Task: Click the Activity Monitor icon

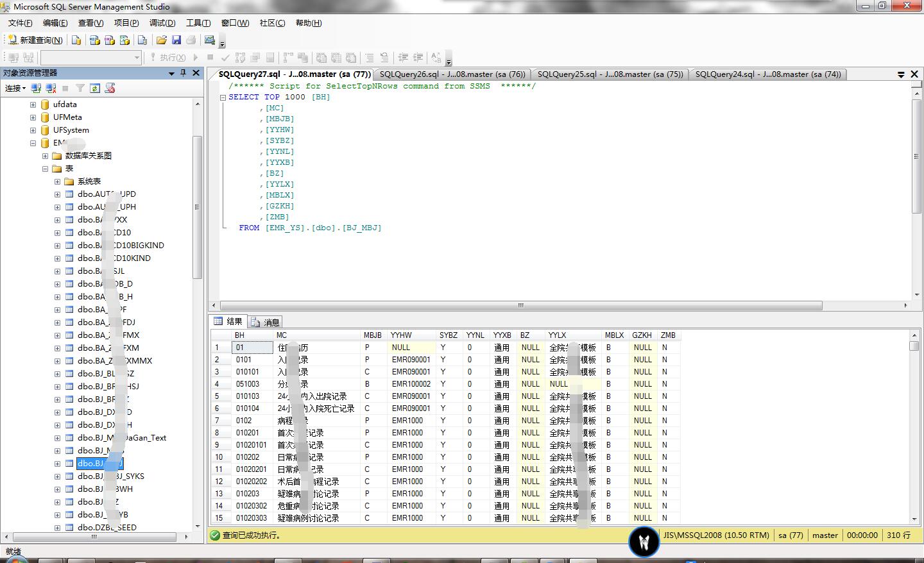Action: pos(210,40)
